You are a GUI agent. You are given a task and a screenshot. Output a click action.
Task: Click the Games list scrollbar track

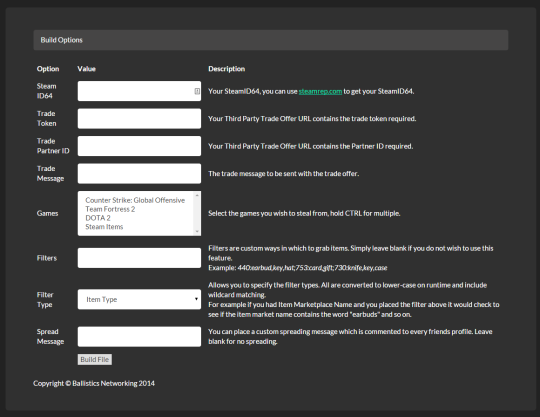tap(197, 213)
